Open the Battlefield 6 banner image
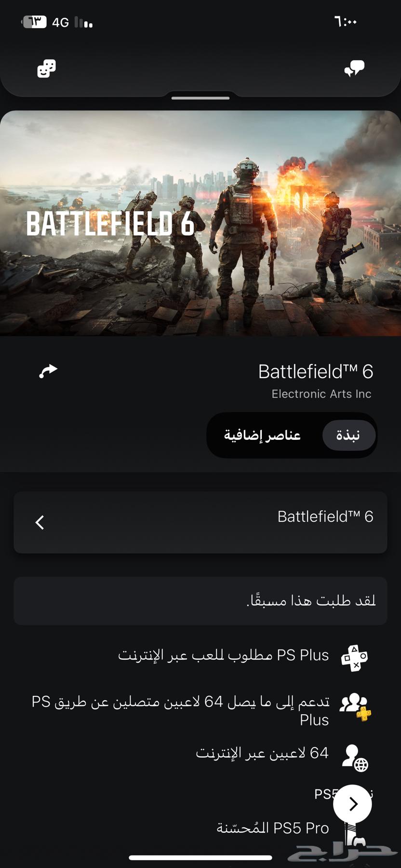The height and width of the screenshot is (868, 401). coord(200,223)
